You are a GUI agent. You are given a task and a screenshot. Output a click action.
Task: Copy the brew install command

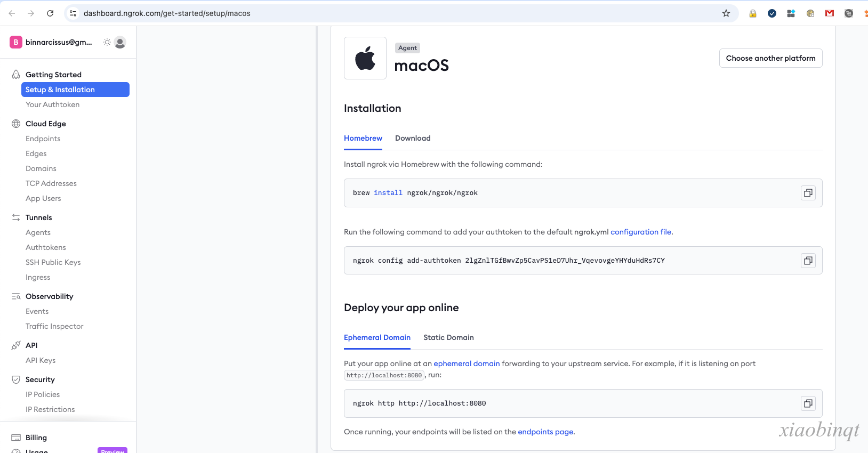pos(808,193)
